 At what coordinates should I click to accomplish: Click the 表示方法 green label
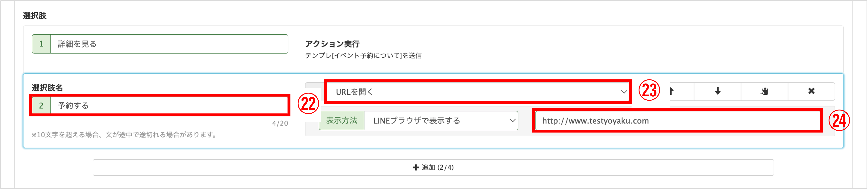click(x=342, y=121)
